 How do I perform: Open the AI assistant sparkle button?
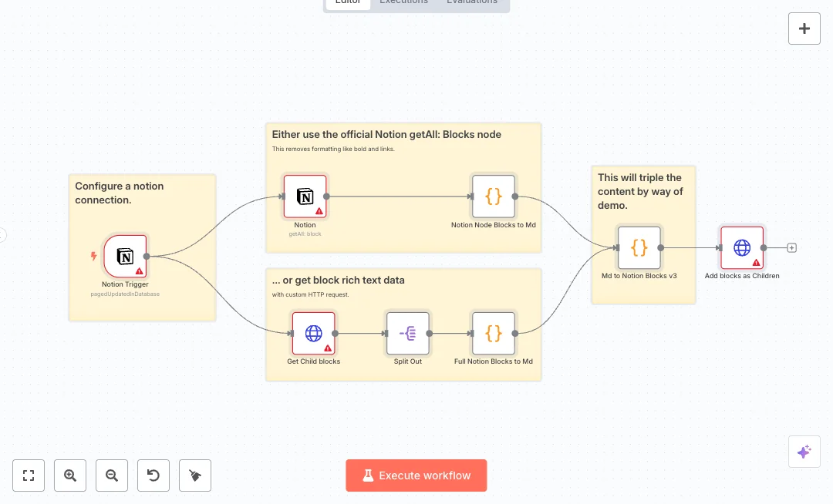pos(804,452)
